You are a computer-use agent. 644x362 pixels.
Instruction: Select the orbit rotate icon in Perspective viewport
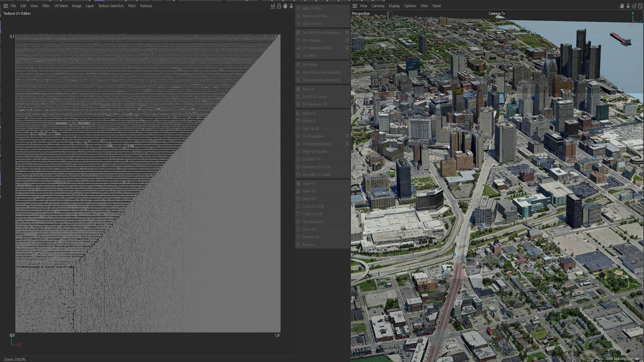[634, 6]
